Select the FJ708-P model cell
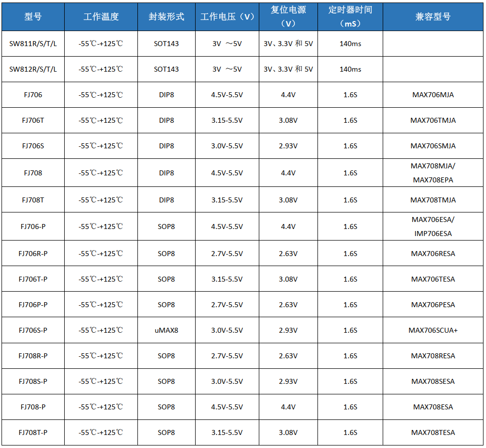The height and width of the screenshot is (448, 486). coord(33,407)
